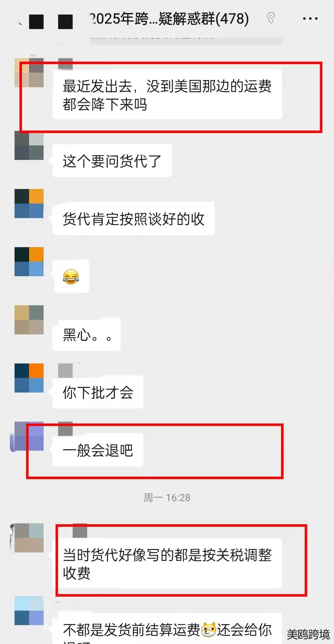Tap avatar beside 这个要问货代了 message
Image resolution: width=334 pixels, height=644 pixels.
(x=29, y=145)
